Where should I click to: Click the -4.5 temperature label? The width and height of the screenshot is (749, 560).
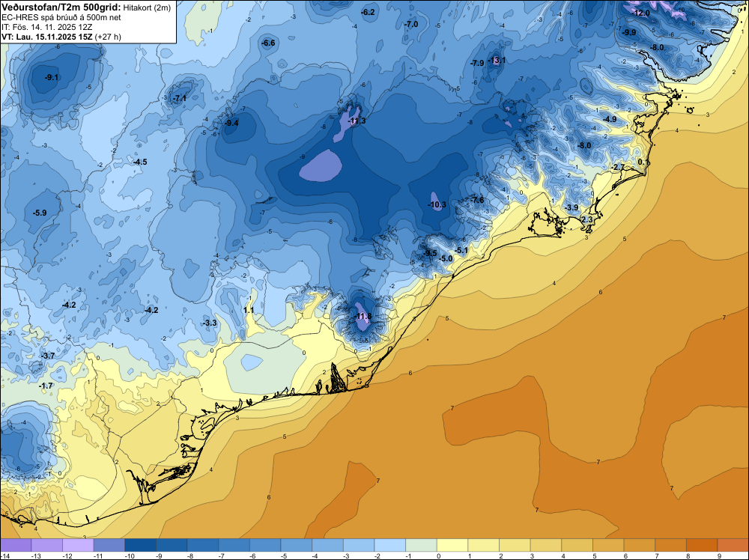(140, 162)
